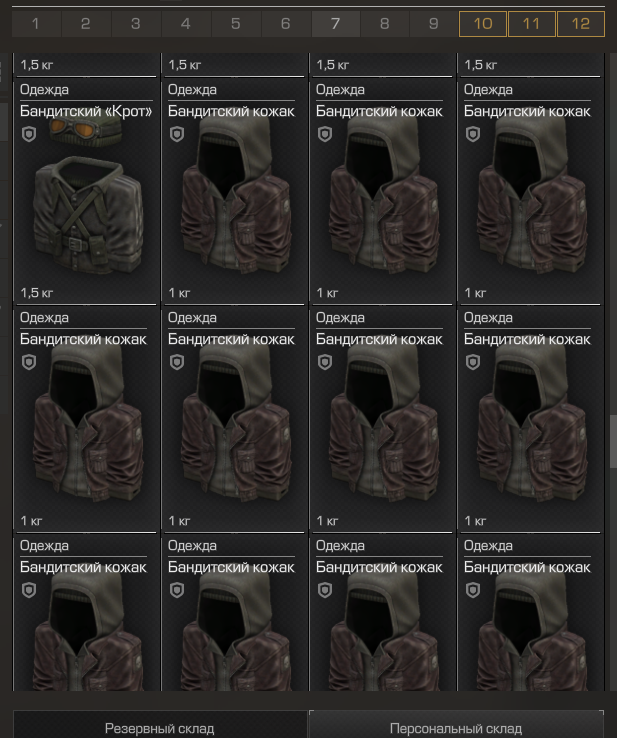The width and height of the screenshot is (617, 738).
Task: Click the «Крот» card's 1,5 кг weight
Action: pyautogui.click(x=37, y=293)
